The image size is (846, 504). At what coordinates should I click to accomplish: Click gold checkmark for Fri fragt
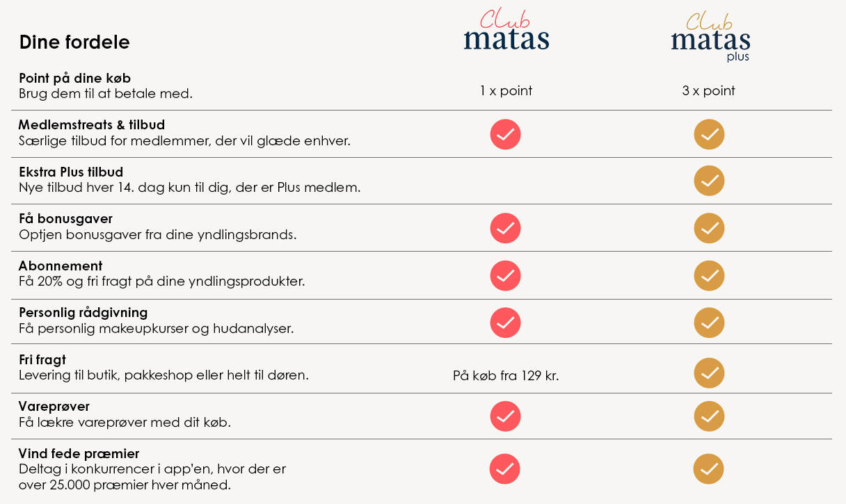tap(709, 373)
